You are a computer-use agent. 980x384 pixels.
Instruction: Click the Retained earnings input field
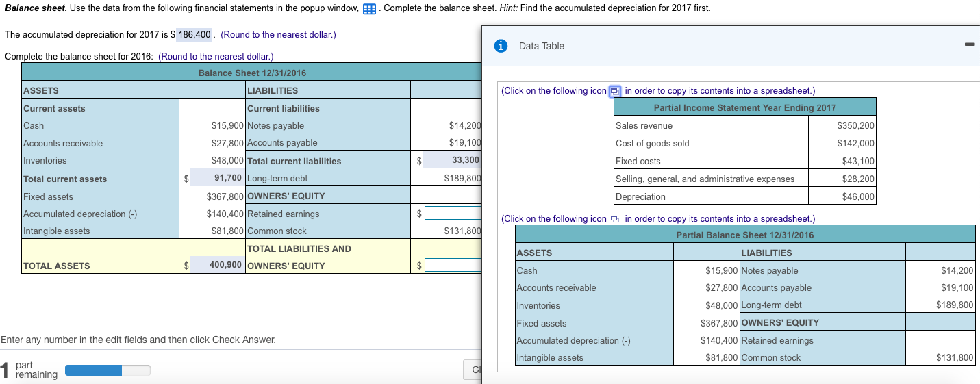[453, 214]
